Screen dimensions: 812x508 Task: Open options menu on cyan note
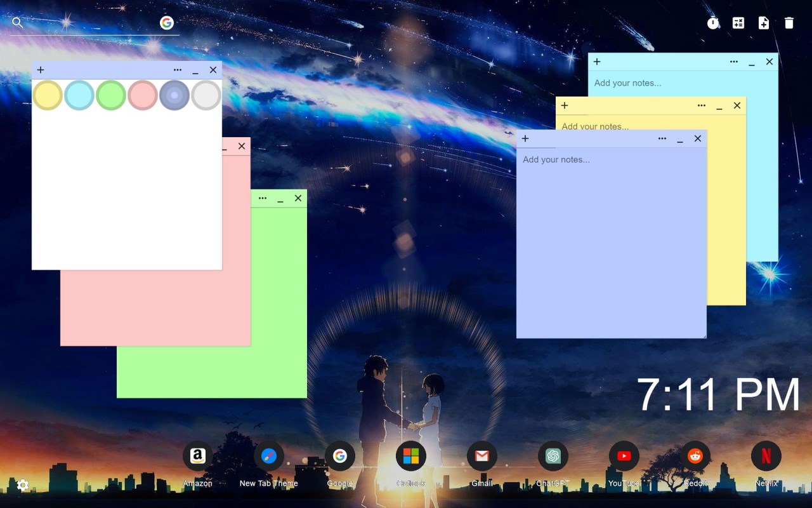734,62
